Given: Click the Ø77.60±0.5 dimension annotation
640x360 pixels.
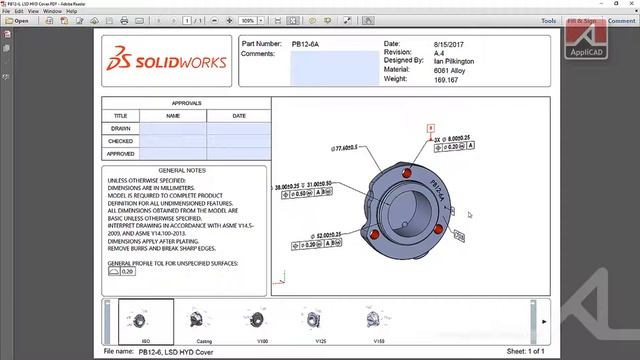Looking at the screenshot, I should point(344,148).
